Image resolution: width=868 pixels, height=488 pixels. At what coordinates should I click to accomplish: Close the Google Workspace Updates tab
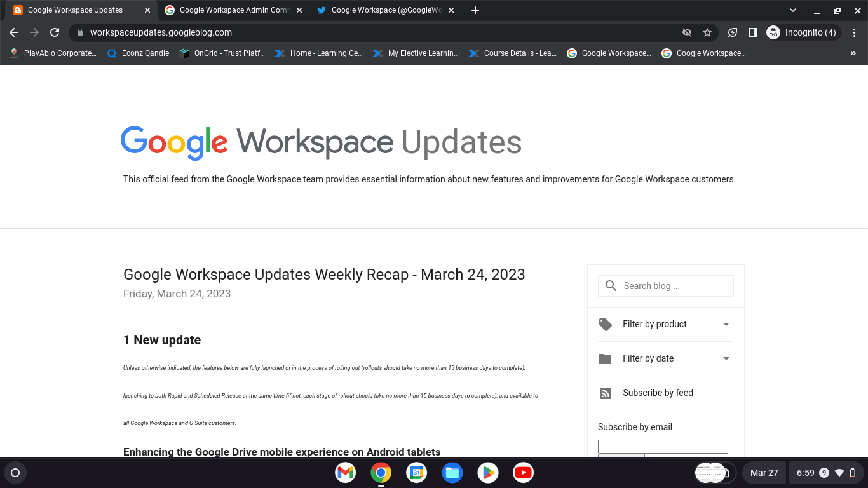(x=147, y=10)
